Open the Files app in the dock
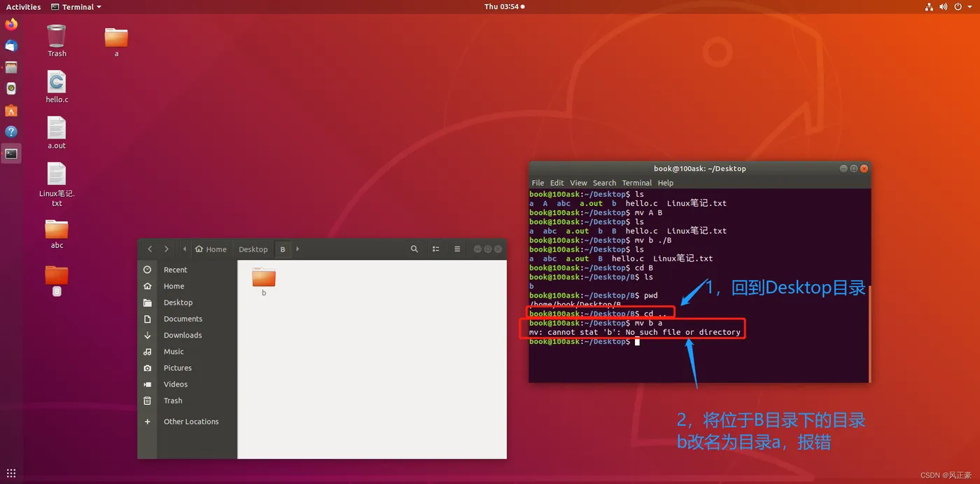 tap(11, 68)
